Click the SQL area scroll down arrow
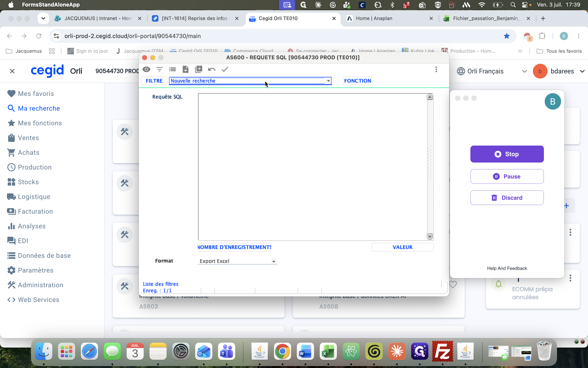Viewport: 588px width, 368px height. (x=430, y=237)
